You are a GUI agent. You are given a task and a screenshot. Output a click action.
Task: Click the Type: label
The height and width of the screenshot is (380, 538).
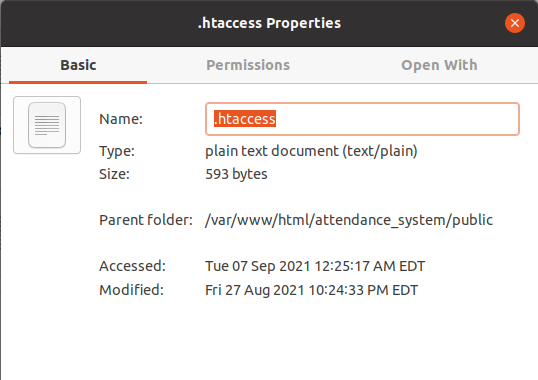click(117, 151)
